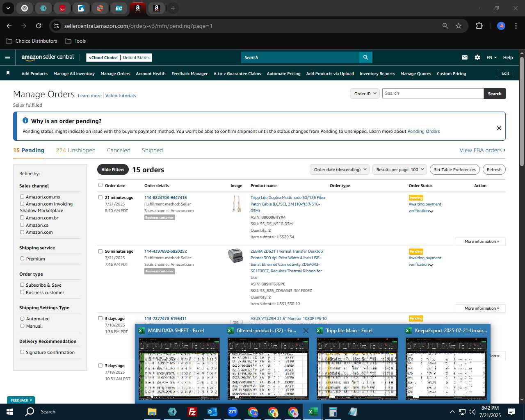This screenshot has height=420, width=525.
Task: Click the browser back arrow
Action: 9,26
